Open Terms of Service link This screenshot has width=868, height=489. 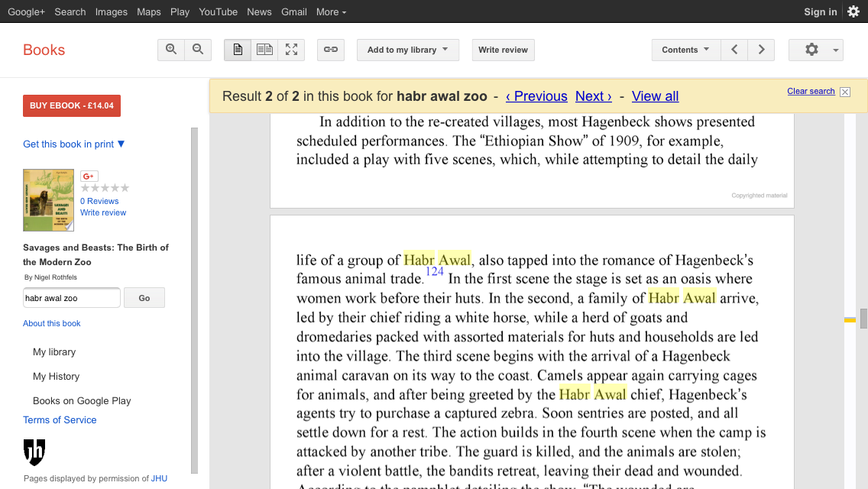tap(60, 419)
